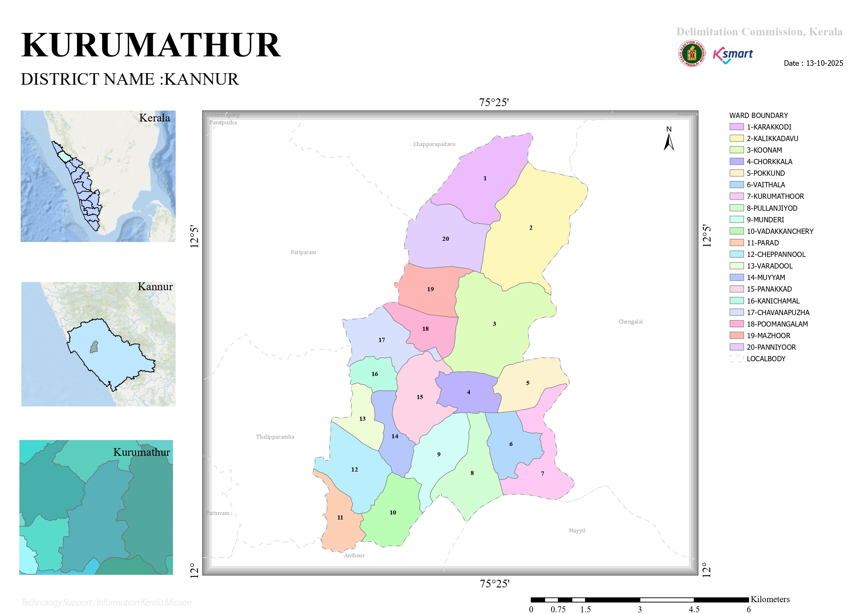Click the 8-PULLANJIYOD legend color swatch
This screenshot has width=868, height=614.
tap(736, 208)
